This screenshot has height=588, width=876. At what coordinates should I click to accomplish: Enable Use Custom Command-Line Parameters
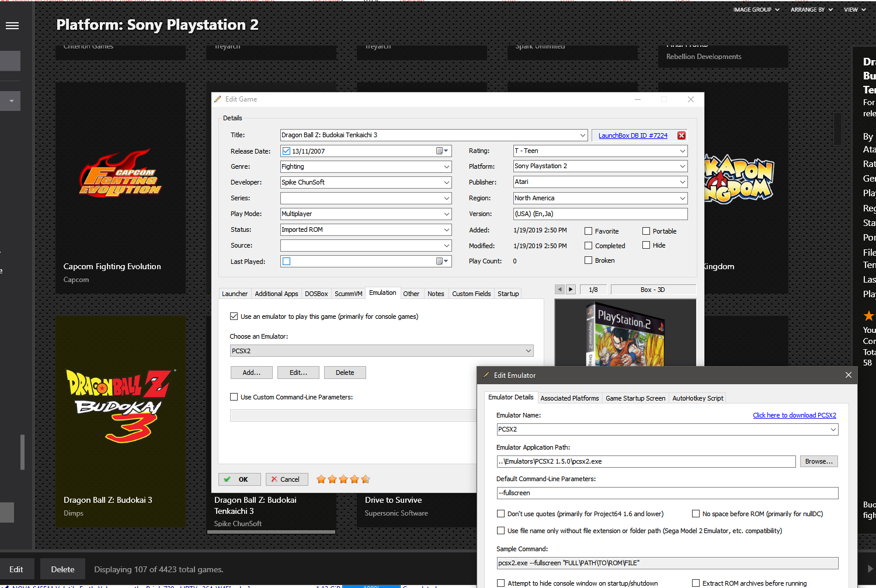(234, 397)
